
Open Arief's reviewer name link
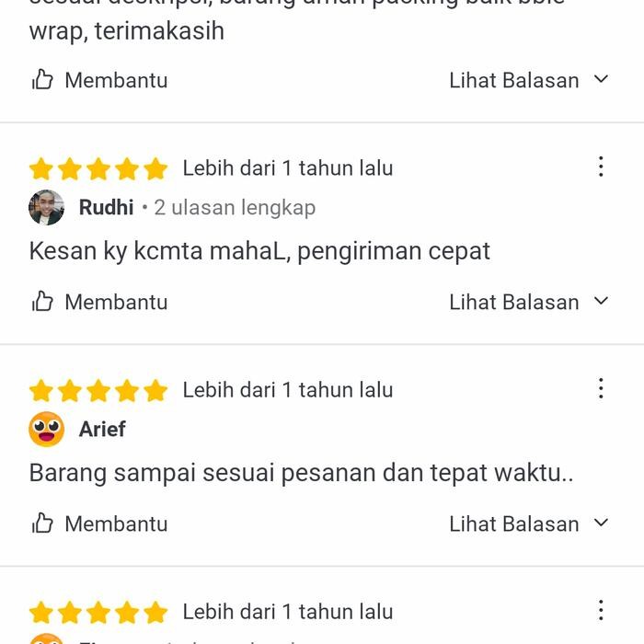[102, 430]
